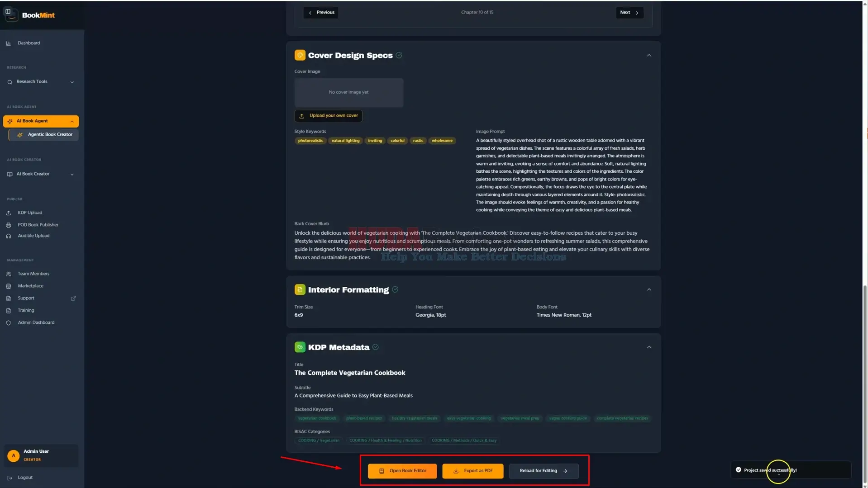
Task: Click the AI Book Creator book icon
Action: [10, 174]
